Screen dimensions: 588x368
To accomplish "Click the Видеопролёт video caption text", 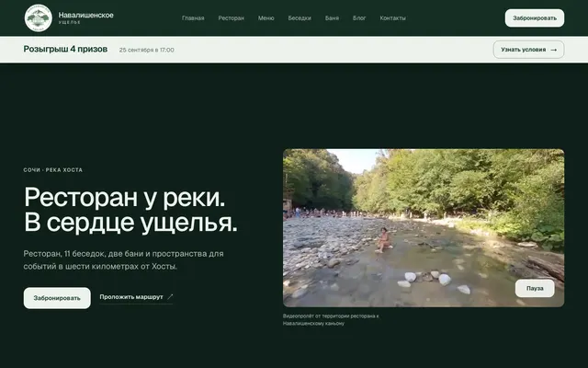I will click(331, 319).
